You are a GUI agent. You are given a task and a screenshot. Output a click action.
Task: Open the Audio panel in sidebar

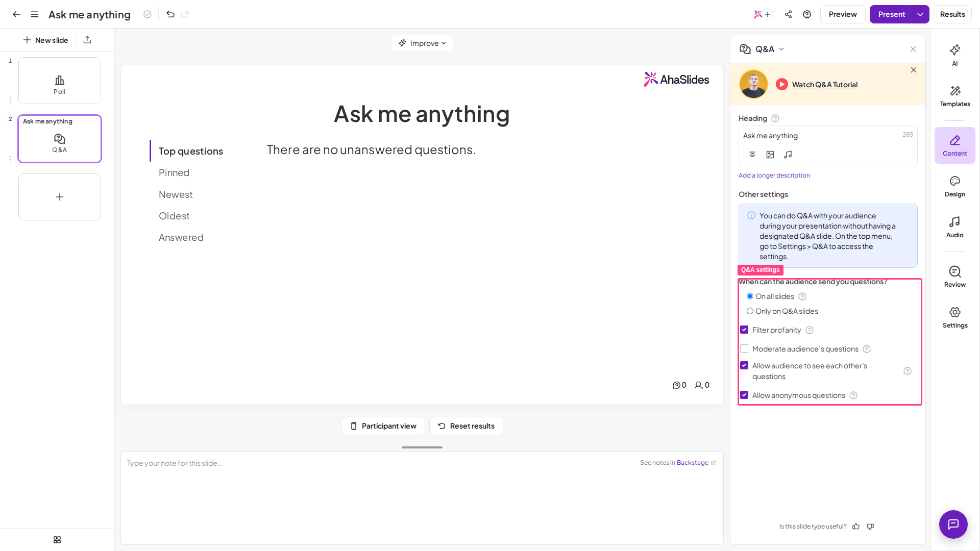(x=955, y=227)
